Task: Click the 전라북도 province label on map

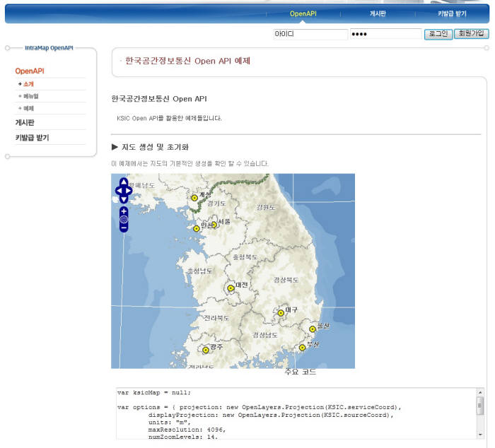Action: tap(216, 318)
